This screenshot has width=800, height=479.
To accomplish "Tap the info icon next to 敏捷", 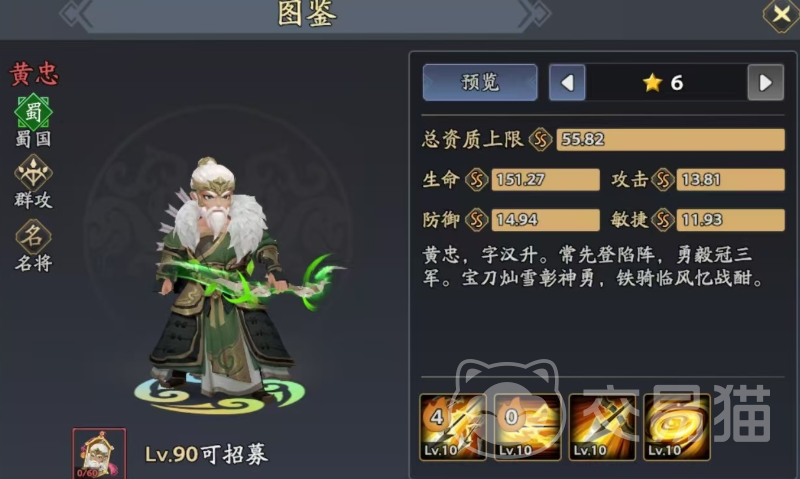I will tap(663, 220).
